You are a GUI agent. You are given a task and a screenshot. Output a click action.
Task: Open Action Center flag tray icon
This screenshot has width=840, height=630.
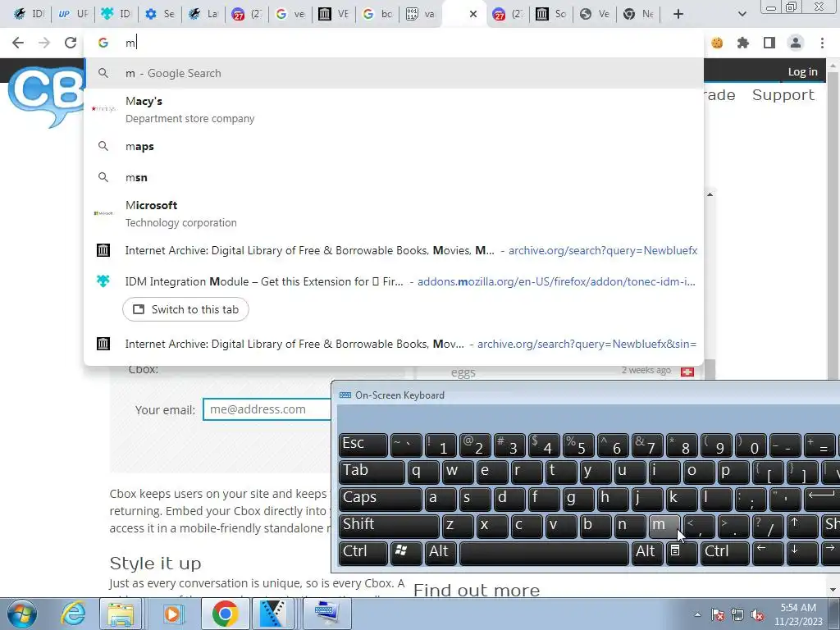click(718, 615)
